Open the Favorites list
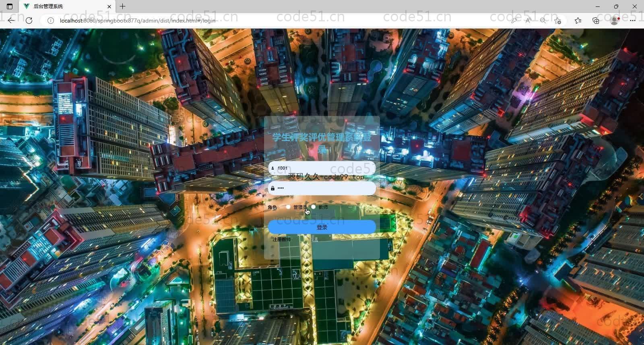This screenshot has height=345, width=644. 578,21
